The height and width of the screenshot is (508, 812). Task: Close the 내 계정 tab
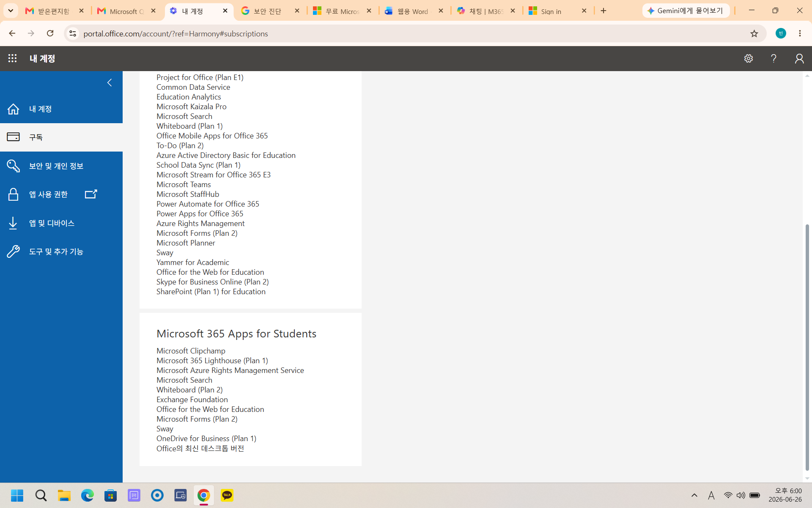pyautogui.click(x=225, y=11)
